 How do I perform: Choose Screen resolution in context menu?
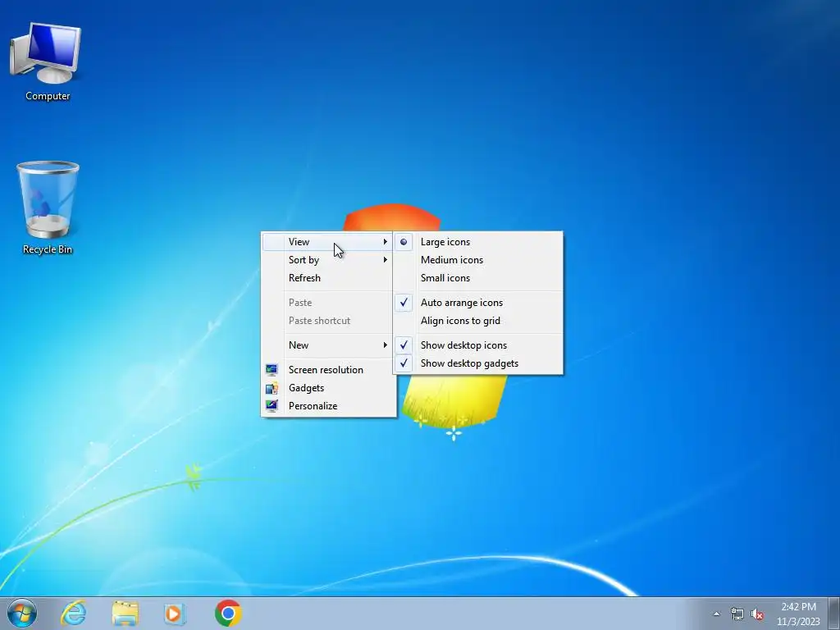tap(329, 370)
